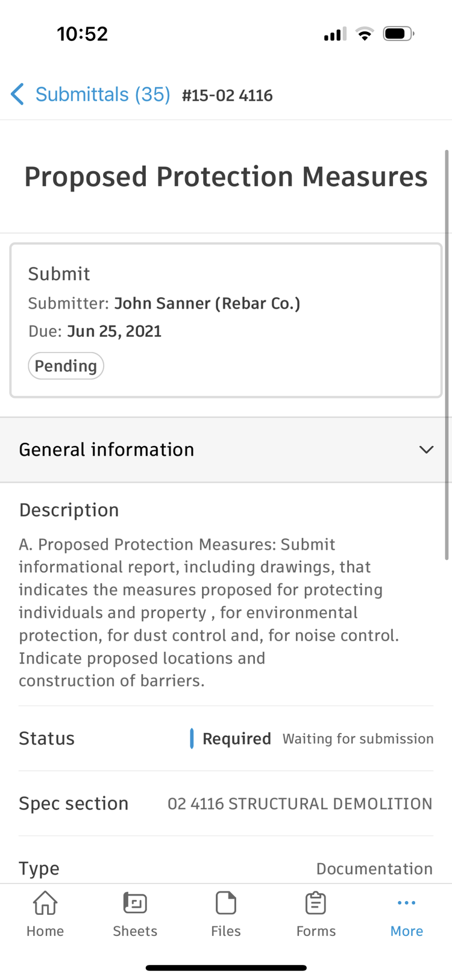Tap the battery status icon

coord(398,34)
